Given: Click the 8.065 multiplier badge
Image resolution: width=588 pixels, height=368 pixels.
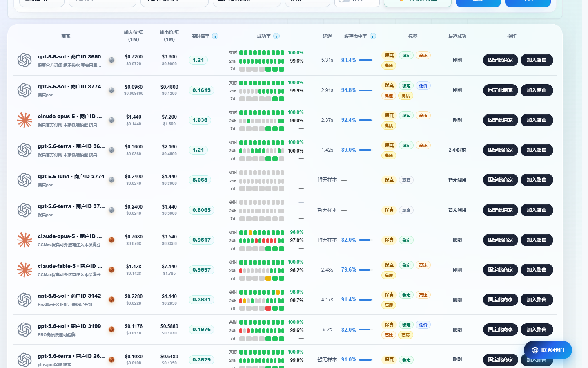Looking at the screenshot, I should [200, 180].
